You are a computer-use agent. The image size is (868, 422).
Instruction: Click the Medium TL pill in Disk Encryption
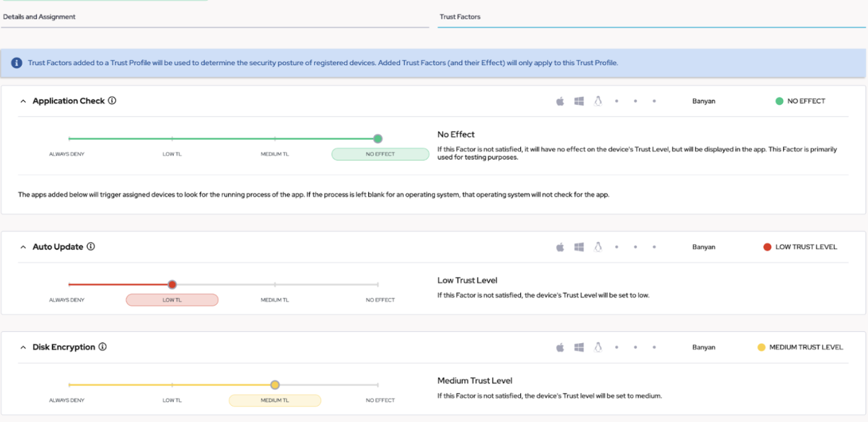(275, 400)
